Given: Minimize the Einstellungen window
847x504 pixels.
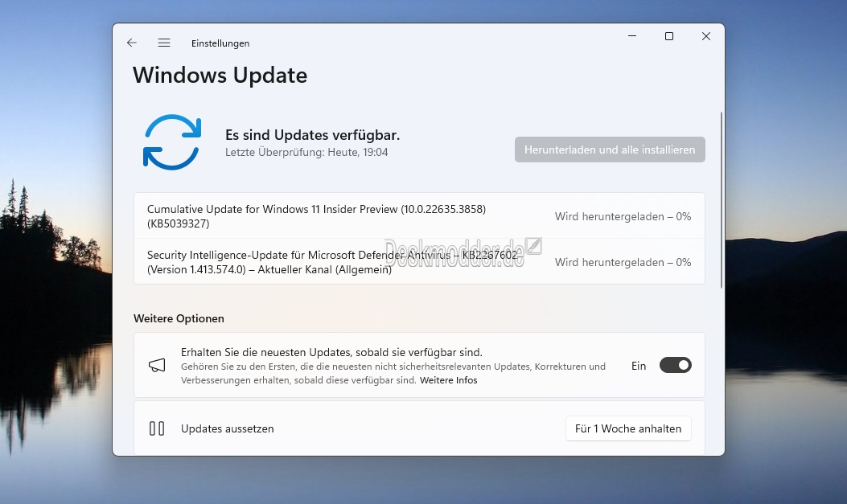Looking at the screenshot, I should pyautogui.click(x=632, y=36).
